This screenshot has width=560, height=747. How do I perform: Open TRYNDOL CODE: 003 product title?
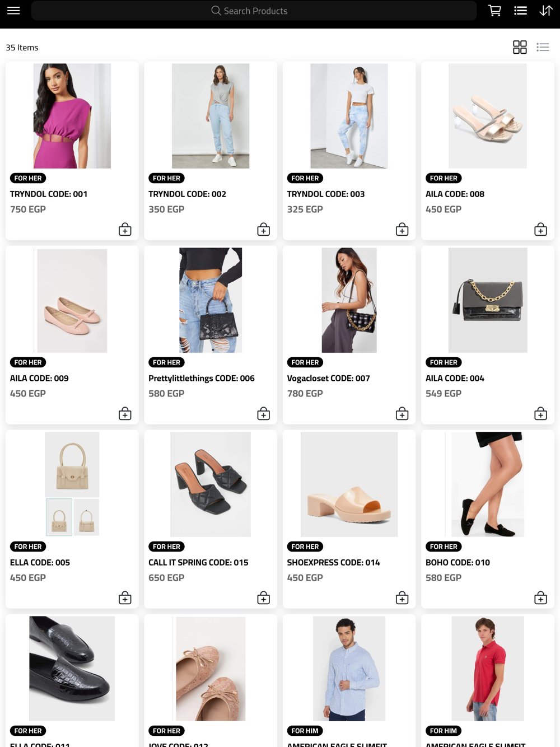click(x=326, y=194)
